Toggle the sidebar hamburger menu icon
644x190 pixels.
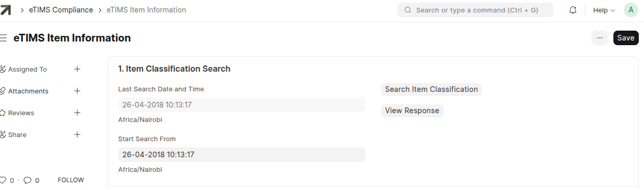pos(3,38)
